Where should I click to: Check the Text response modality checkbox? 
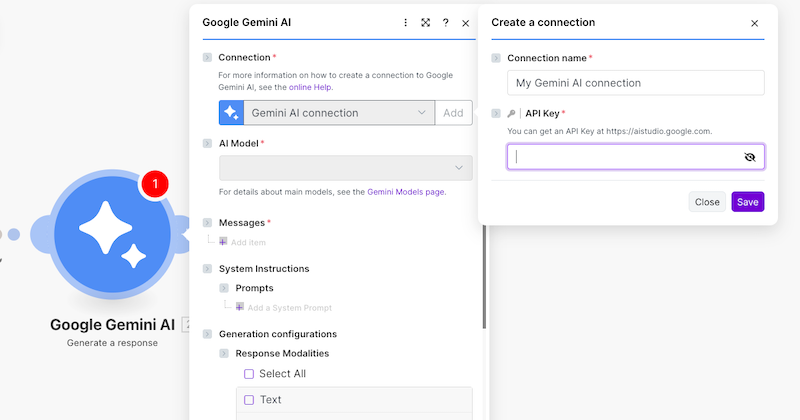(249, 400)
